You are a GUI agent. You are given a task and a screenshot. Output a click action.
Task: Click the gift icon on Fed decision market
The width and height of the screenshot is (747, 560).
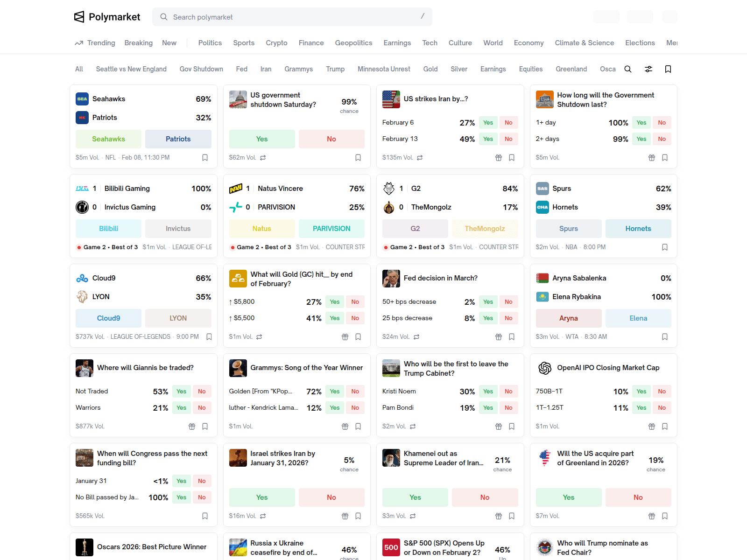(498, 336)
